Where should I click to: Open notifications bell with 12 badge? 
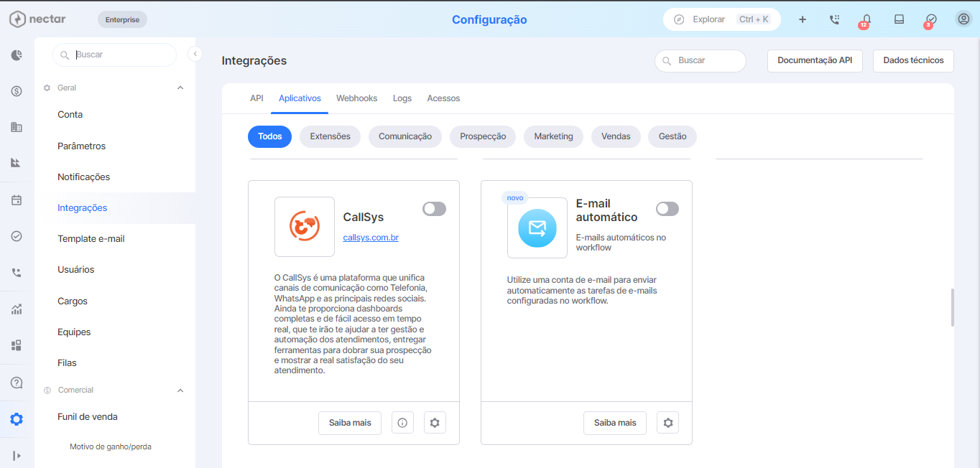(866, 20)
